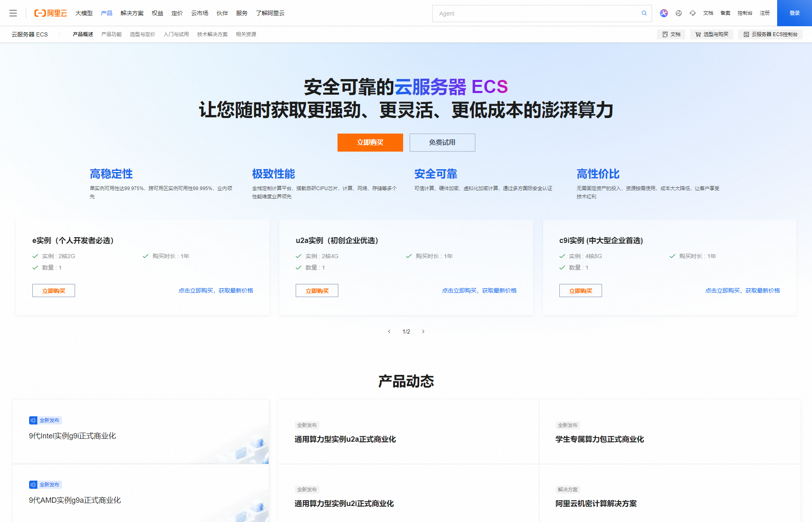Click 点击立即购买，获取最新价格 in u2a实例 card
Screen dimensions: 812x522
(479, 291)
